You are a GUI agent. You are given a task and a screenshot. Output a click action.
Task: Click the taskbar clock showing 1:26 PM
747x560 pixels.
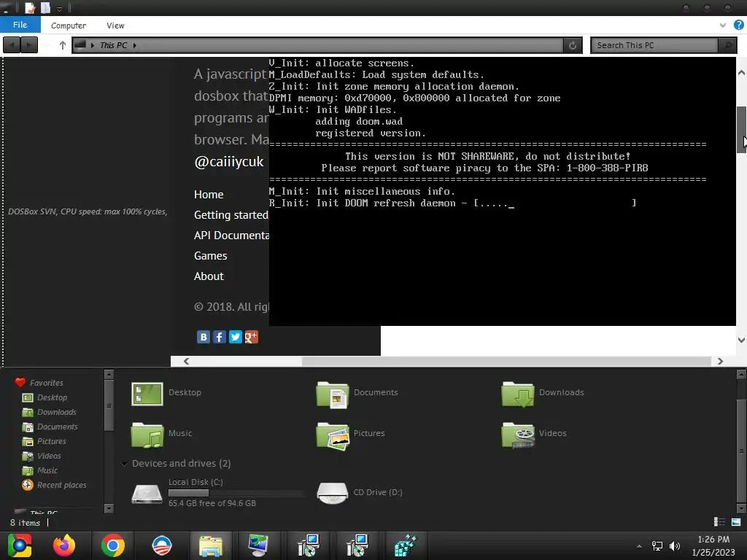point(713,546)
